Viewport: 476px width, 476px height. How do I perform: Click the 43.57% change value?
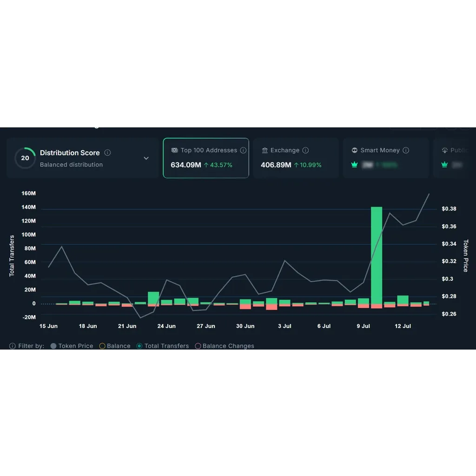(221, 165)
